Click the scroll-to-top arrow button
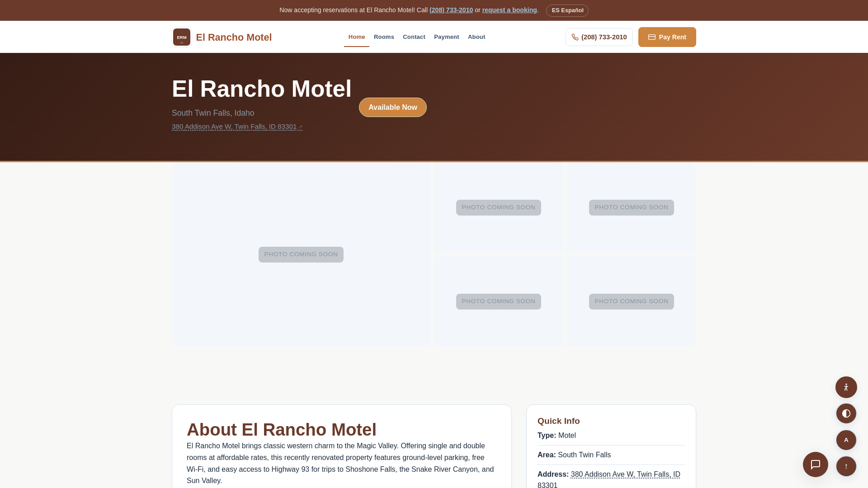868x488 pixels. tap(846, 466)
